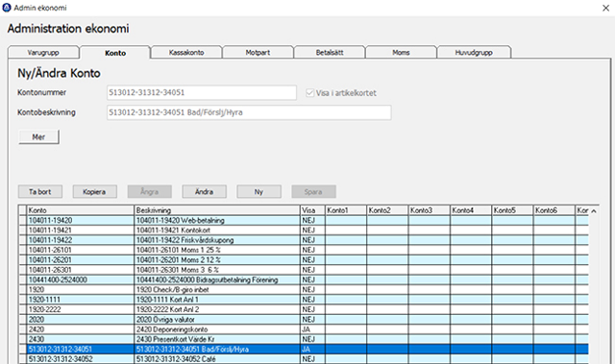
Task: Click the Ny button
Action: click(258, 191)
